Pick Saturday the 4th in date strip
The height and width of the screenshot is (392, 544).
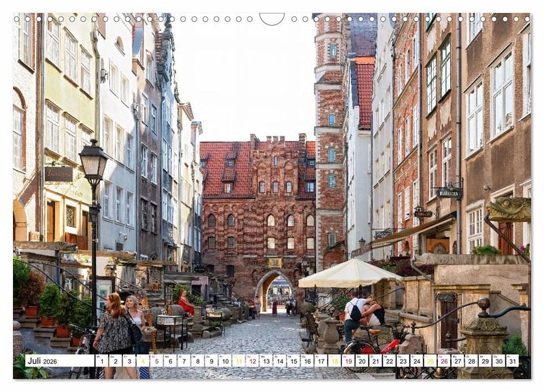(143, 361)
